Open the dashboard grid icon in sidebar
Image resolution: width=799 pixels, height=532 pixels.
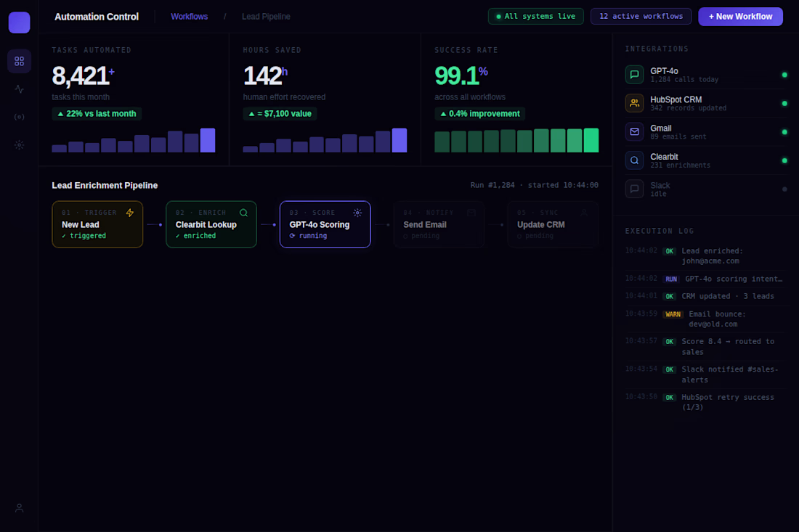(x=20, y=61)
